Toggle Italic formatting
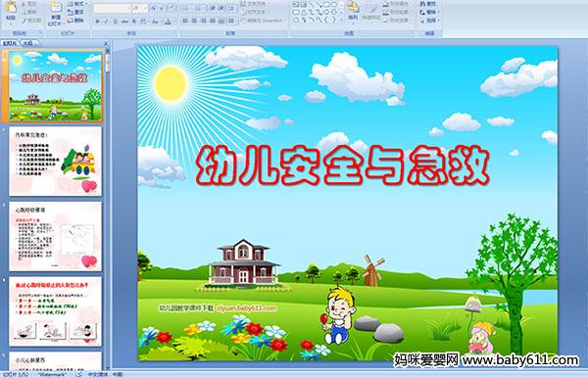This screenshot has width=588, height=377. [x=106, y=22]
